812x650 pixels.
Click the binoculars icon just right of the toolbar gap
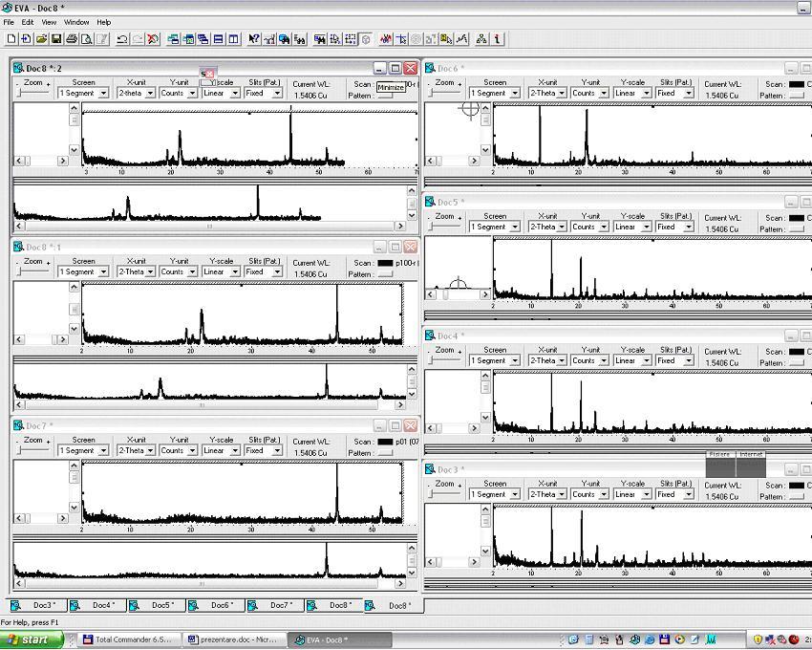click(x=320, y=39)
